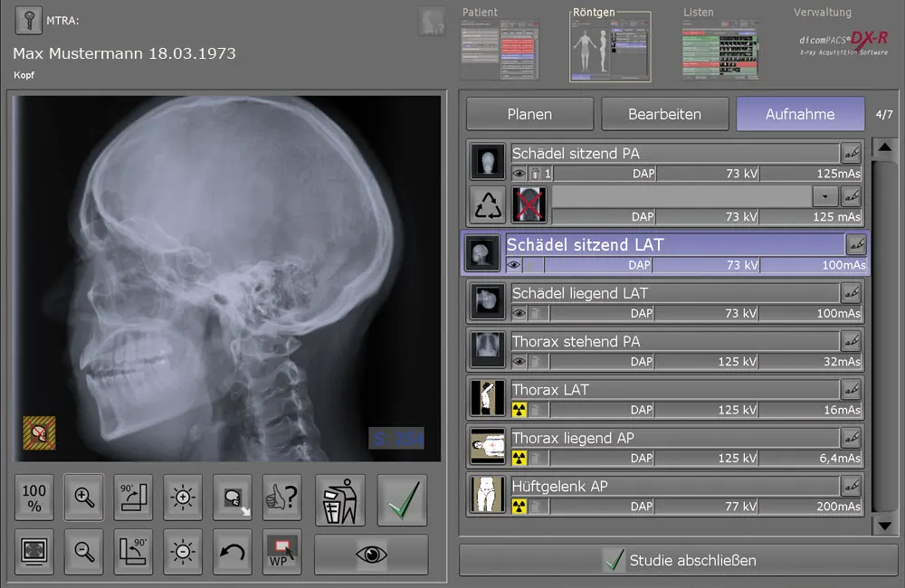The image size is (905, 588).
Task: Click the zoom in magnifier tool
Action: point(84,498)
